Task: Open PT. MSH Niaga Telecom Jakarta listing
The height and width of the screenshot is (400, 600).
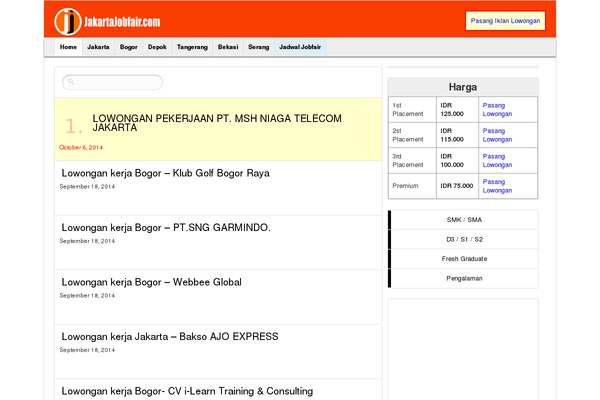Action: pyautogui.click(x=217, y=123)
